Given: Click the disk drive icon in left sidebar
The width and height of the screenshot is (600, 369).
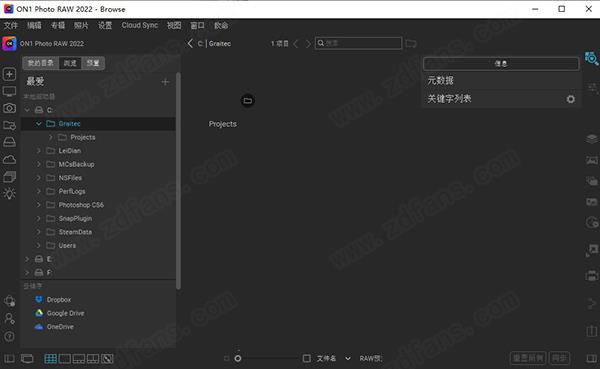Looking at the screenshot, I should click(10, 142).
